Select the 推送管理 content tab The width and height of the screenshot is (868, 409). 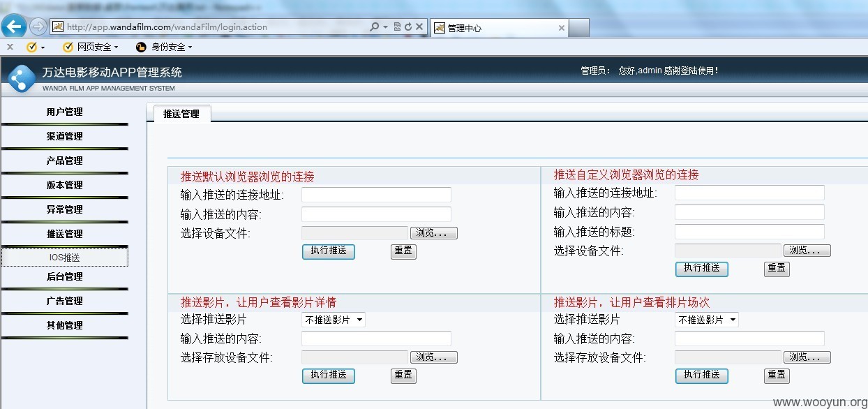[181, 114]
